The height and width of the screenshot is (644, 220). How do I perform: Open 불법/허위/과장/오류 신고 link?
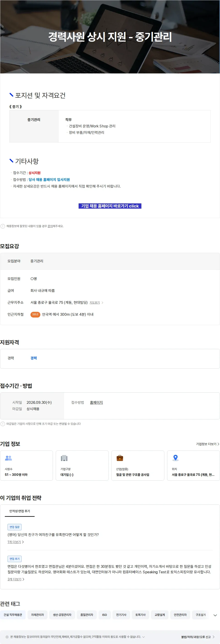198,637
